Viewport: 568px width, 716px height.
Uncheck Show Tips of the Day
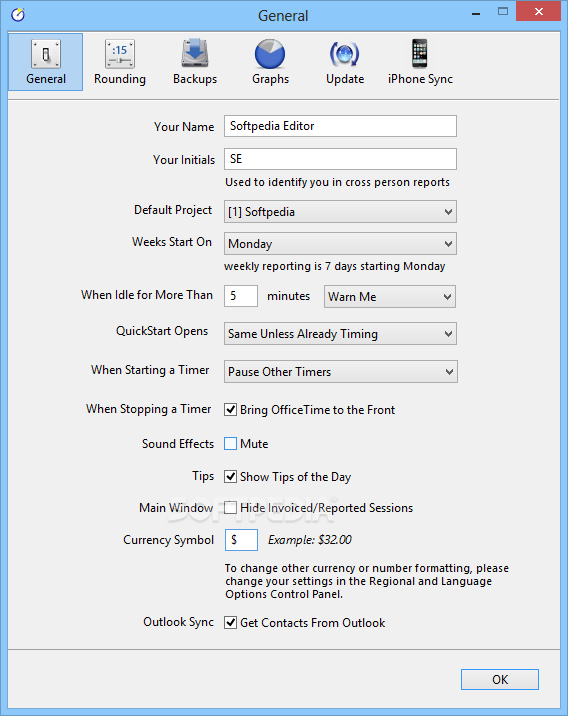coord(231,477)
